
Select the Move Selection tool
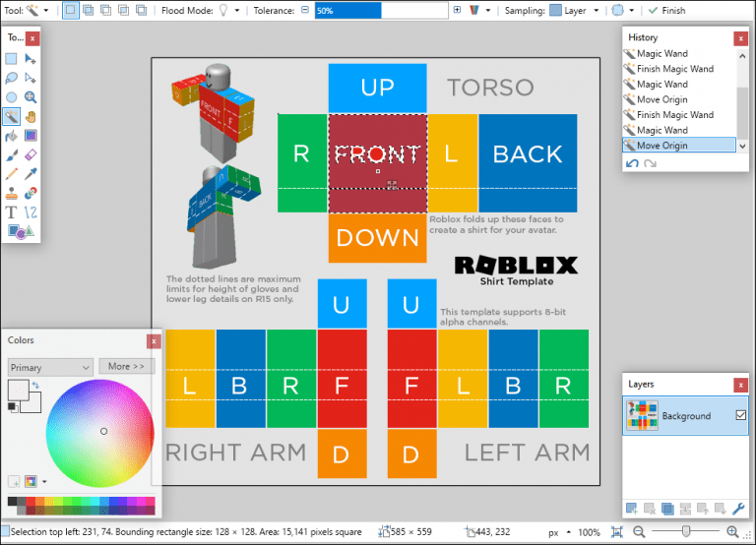click(30, 78)
